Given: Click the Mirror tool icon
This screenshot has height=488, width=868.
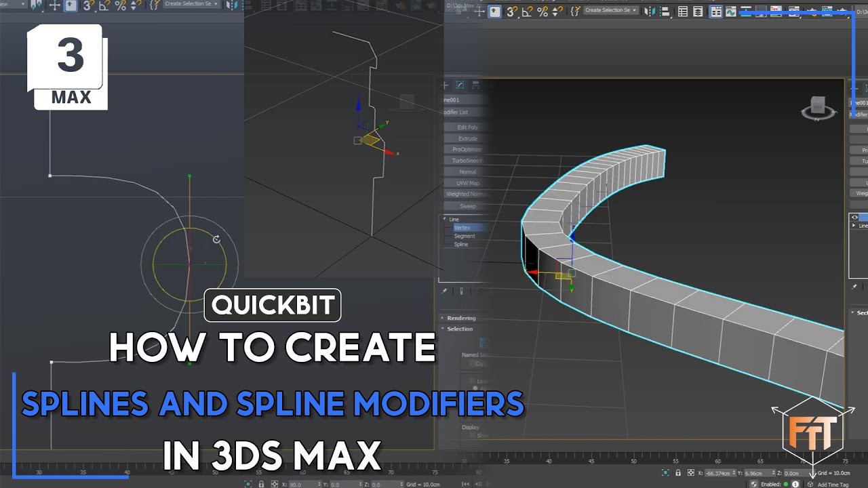Looking at the screenshot, I should (x=650, y=12).
